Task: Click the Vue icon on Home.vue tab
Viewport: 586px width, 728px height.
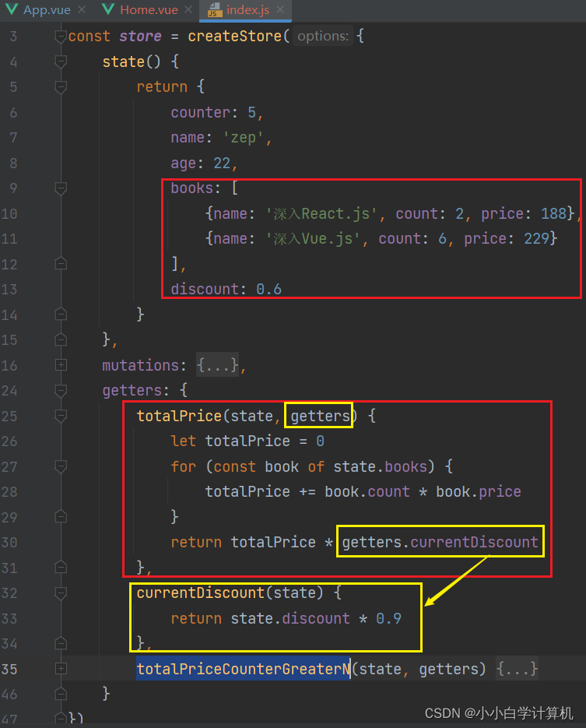Action: coord(109,9)
